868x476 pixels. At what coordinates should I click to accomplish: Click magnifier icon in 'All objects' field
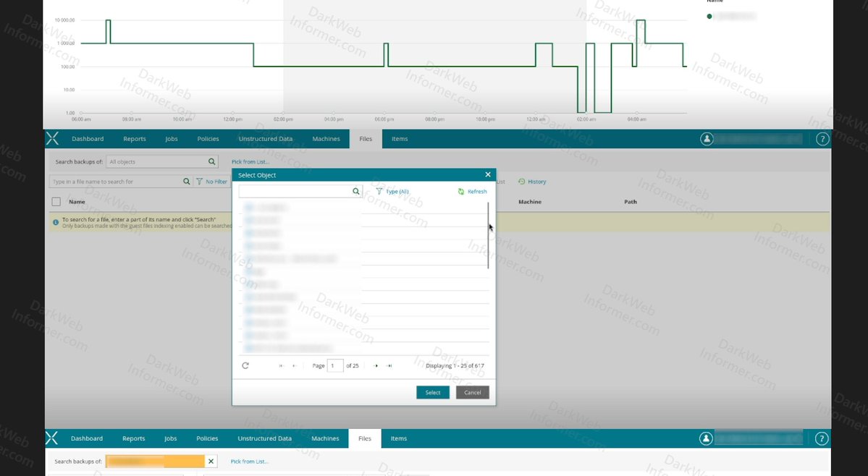tap(211, 162)
